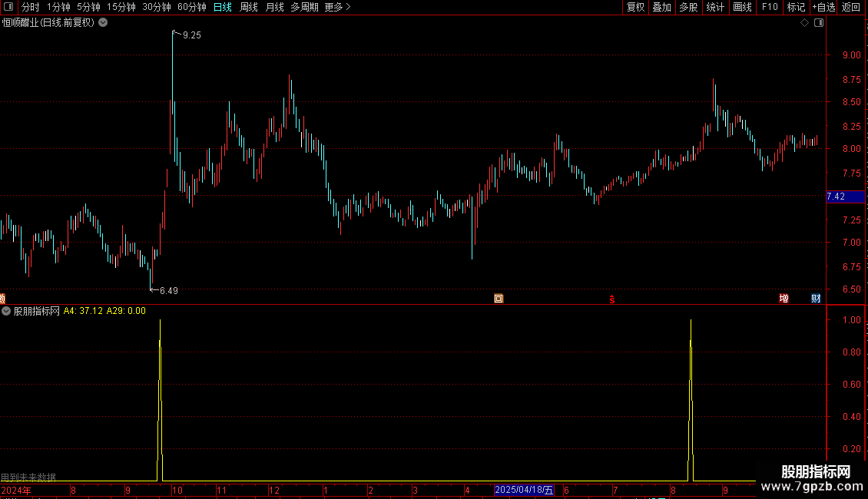Open the 股朋指标网 indicator dropdown arrow

pyautogui.click(x=6, y=311)
